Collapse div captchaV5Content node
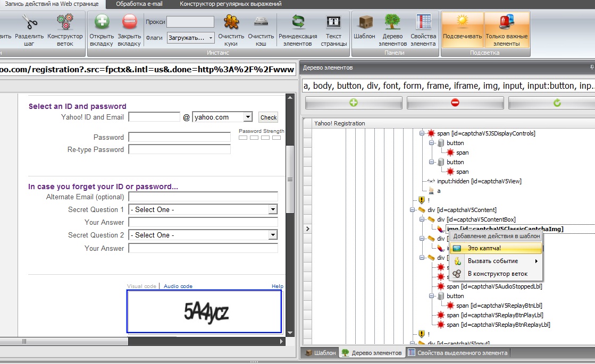Viewport: 595px width, 364px height. (x=412, y=210)
